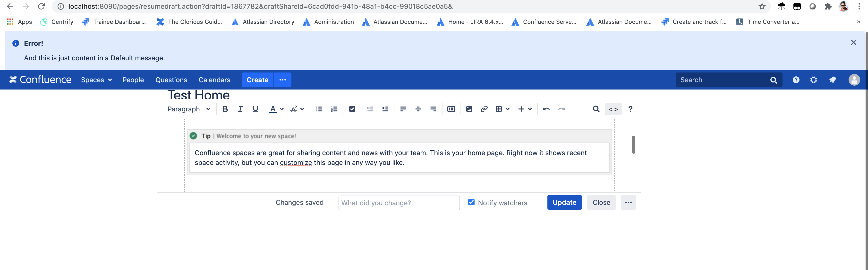
Task: Click the What did you change field
Action: point(399,203)
